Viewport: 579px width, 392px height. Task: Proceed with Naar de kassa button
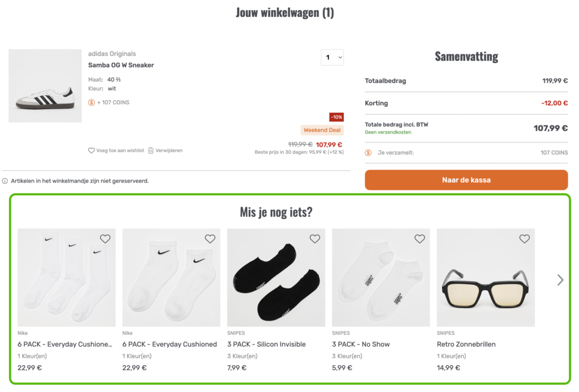(x=466, y=180)
